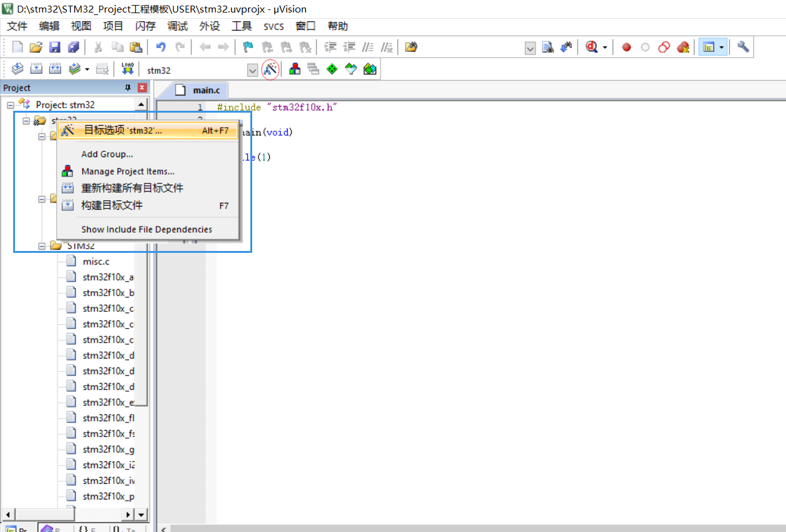Build target toolbar icon
The height and width of the screenshot is (532, 786).
pyautogui.click(x=36, y=69)
